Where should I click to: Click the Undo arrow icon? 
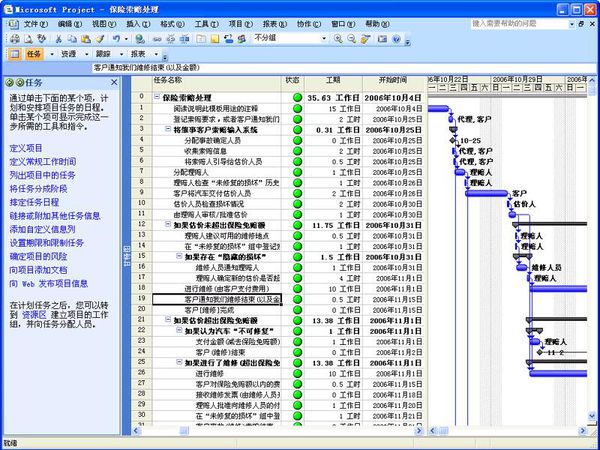click(x=116, y=39)
